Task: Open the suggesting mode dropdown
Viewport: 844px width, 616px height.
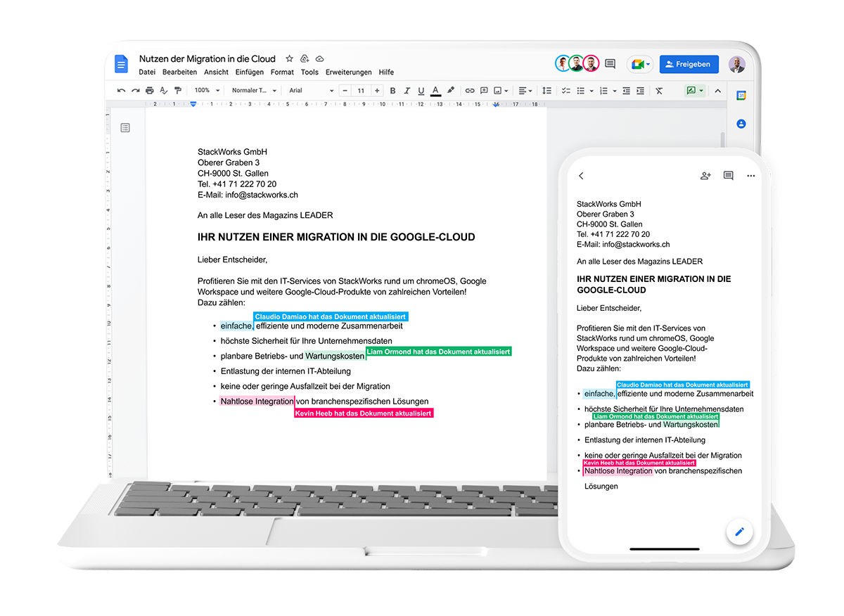Action: (695, 91)
